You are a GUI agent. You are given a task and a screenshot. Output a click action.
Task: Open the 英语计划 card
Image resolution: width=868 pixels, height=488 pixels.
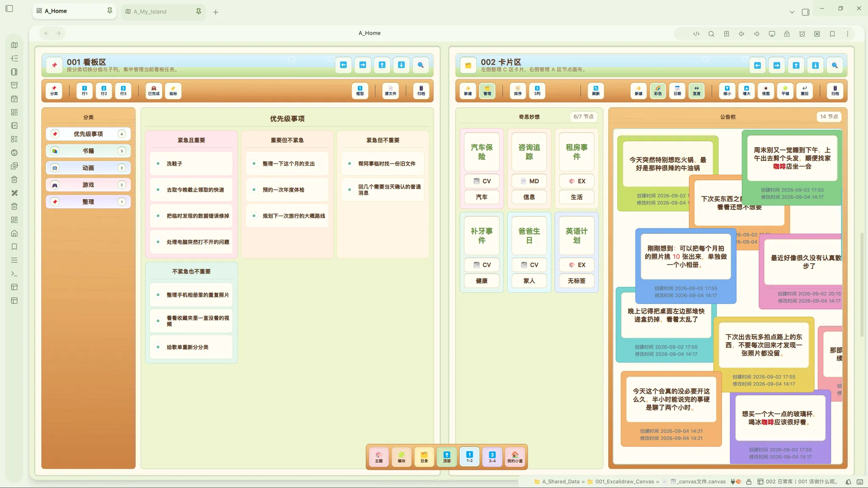click(x=576, y=236)
